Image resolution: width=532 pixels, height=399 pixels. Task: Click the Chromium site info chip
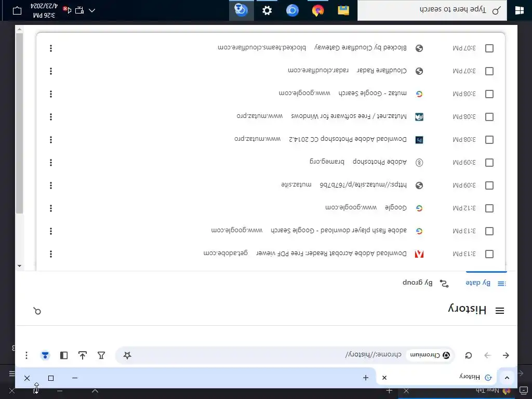tap(430, 355)
